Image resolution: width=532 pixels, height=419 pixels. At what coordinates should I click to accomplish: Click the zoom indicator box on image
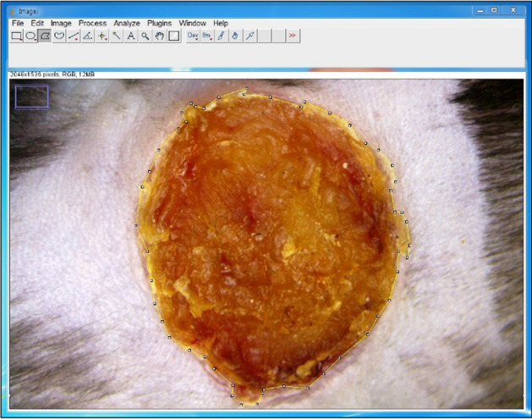pyautogui.click(x=31, y=96)
